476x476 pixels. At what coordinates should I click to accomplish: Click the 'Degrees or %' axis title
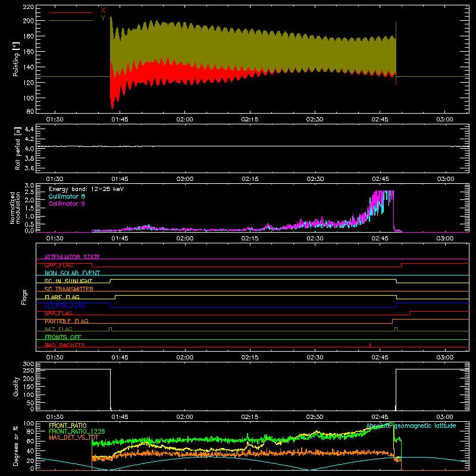coord(16,446)
